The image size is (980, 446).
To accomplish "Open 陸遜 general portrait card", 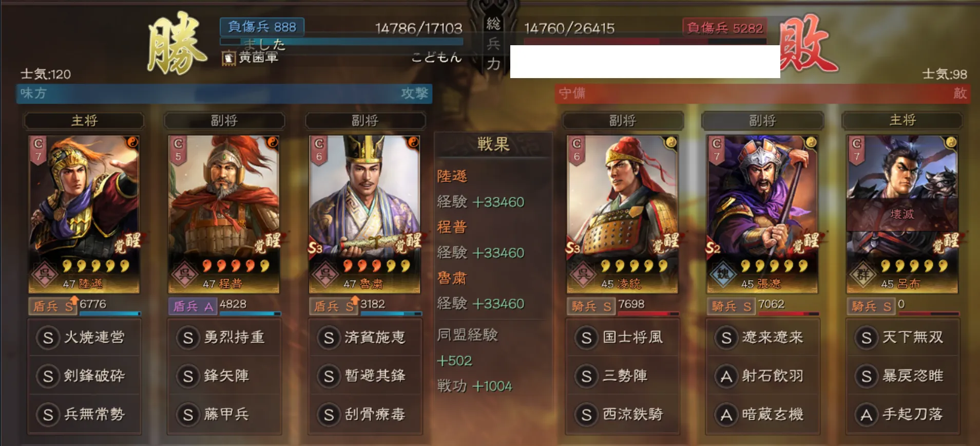I will (x=84, y=214).
